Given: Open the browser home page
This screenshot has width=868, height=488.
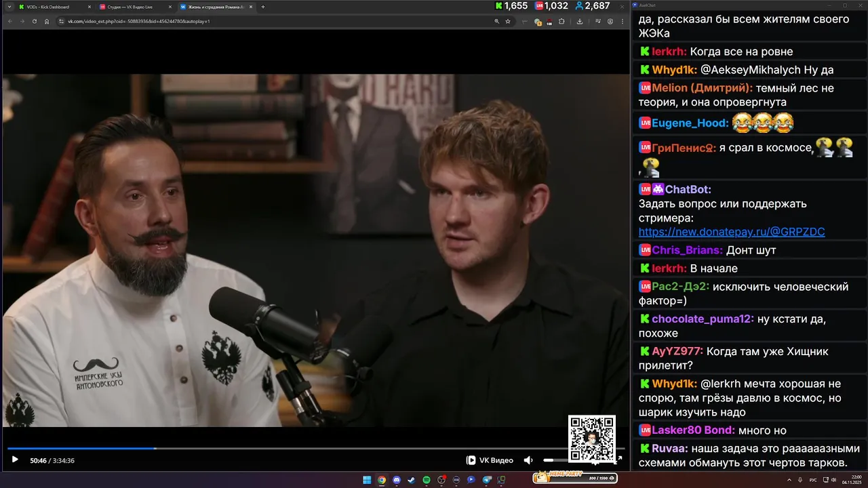Looking at the screenshot, I should (x=47, y=21).
